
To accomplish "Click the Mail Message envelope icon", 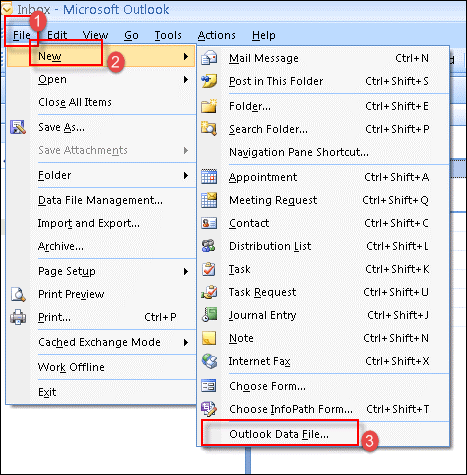I will [209, 58].
